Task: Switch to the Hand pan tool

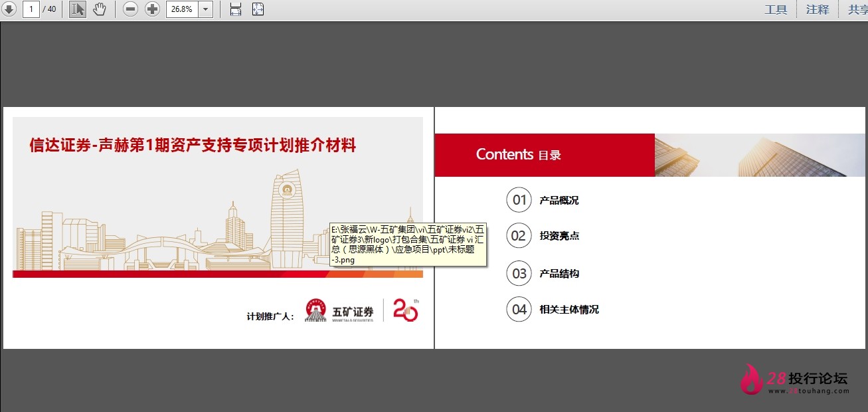Action: tap(100, 9)
